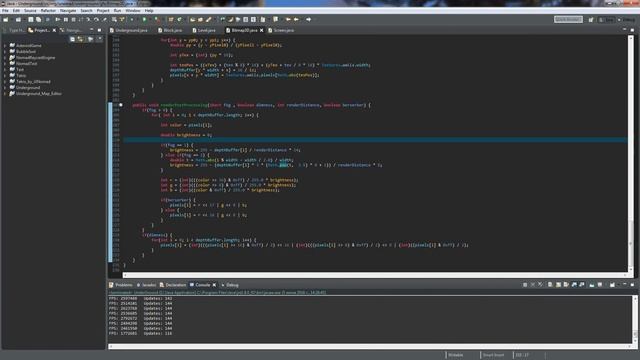Open the Problems tab
Image resolution: width=640 pixels, height=360 pixels.
(x=121, y=285)
